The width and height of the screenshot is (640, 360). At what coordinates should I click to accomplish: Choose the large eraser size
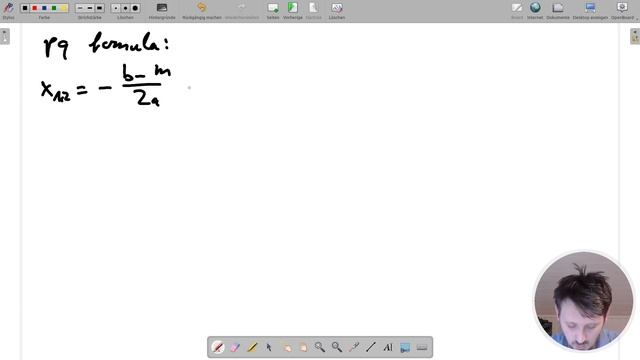click(135, 8)
